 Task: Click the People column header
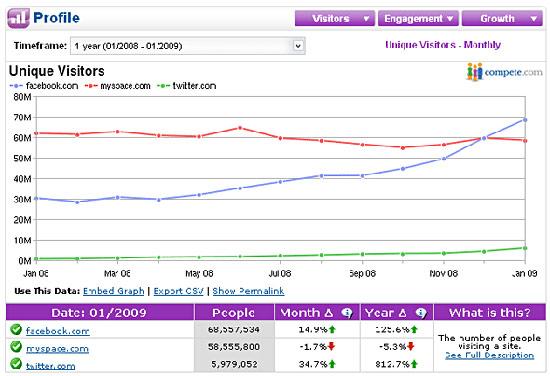(x=234, y=313)
